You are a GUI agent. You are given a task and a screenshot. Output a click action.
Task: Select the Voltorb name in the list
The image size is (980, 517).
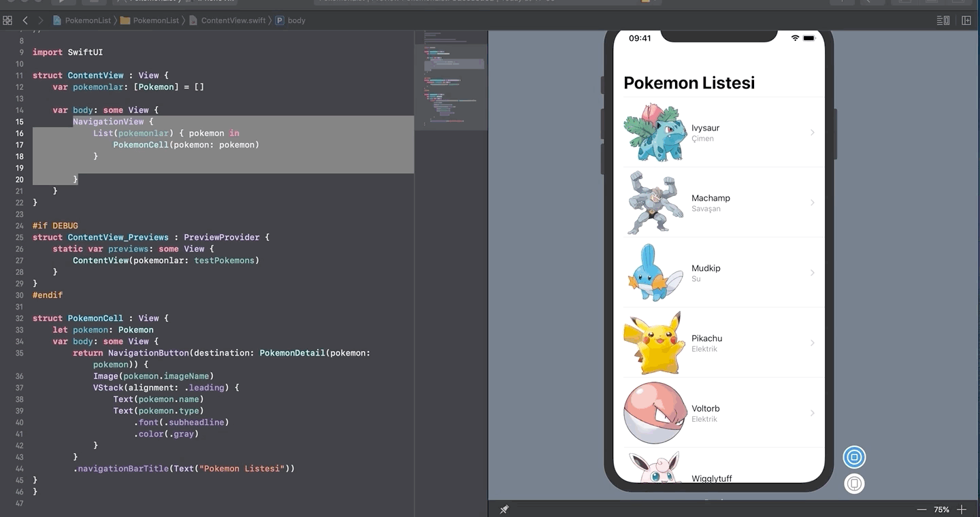705,408
